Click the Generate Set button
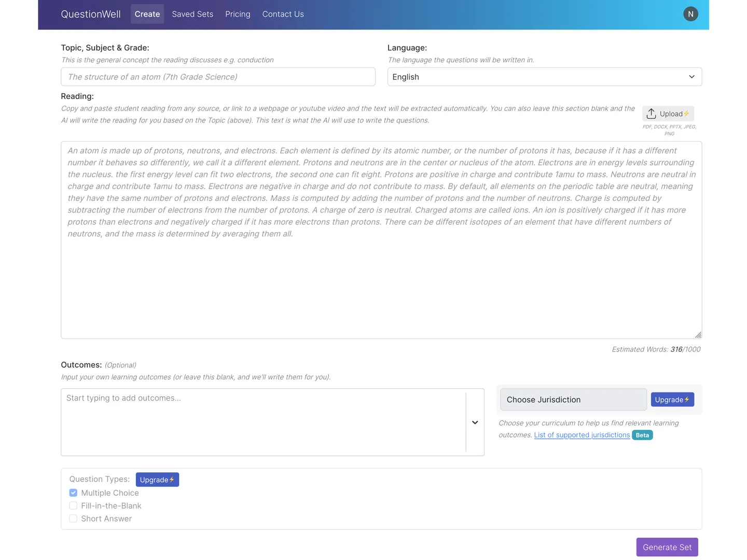 click(x=667, y=547)
